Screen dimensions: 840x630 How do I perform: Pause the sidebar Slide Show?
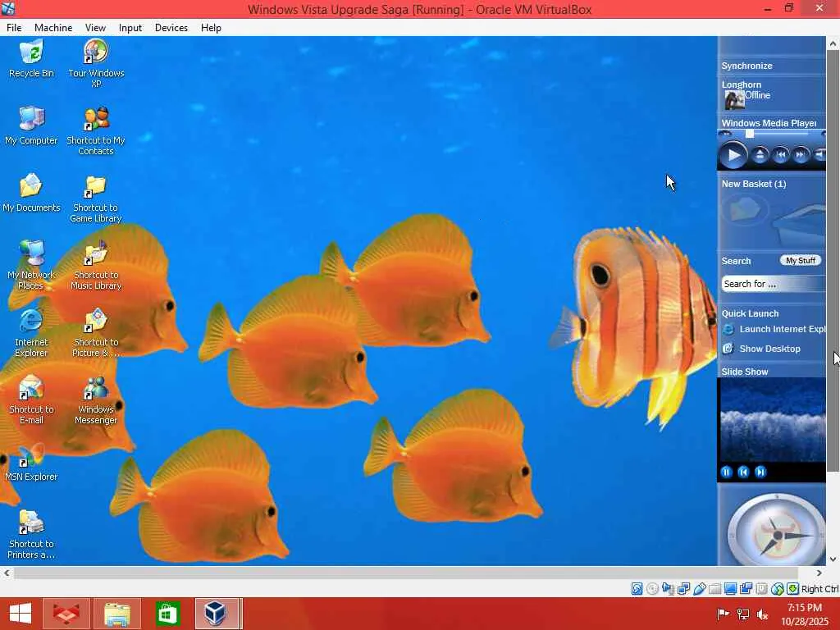point(727,472)
